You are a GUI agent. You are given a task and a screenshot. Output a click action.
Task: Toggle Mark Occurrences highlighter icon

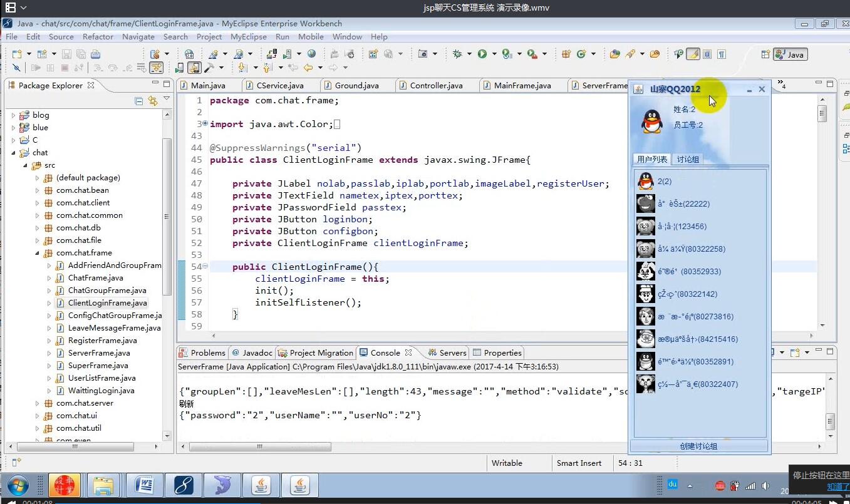point(693,54)
